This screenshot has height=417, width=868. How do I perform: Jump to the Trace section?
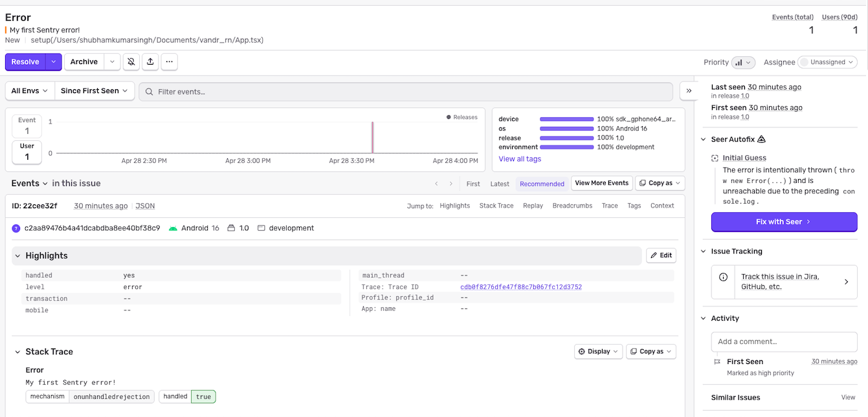610,206
